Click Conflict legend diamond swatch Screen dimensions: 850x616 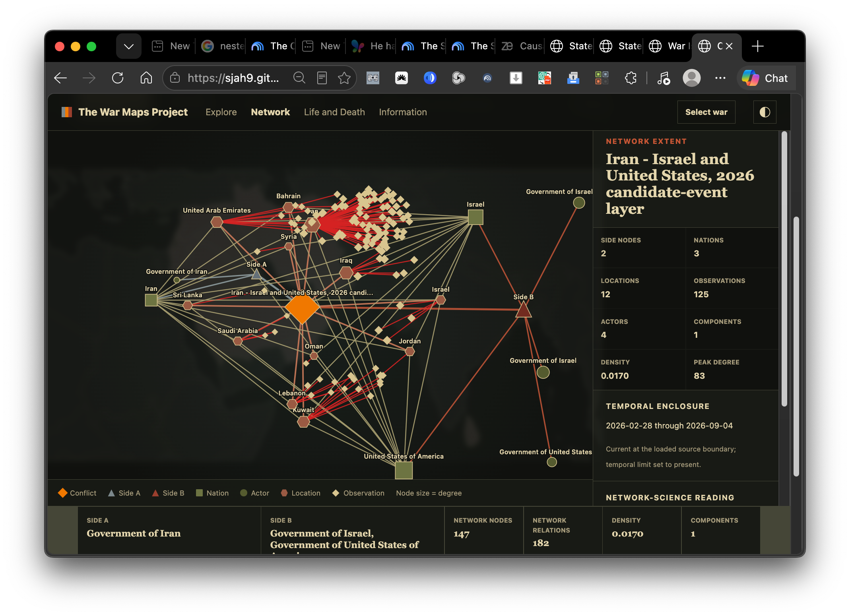62,493
